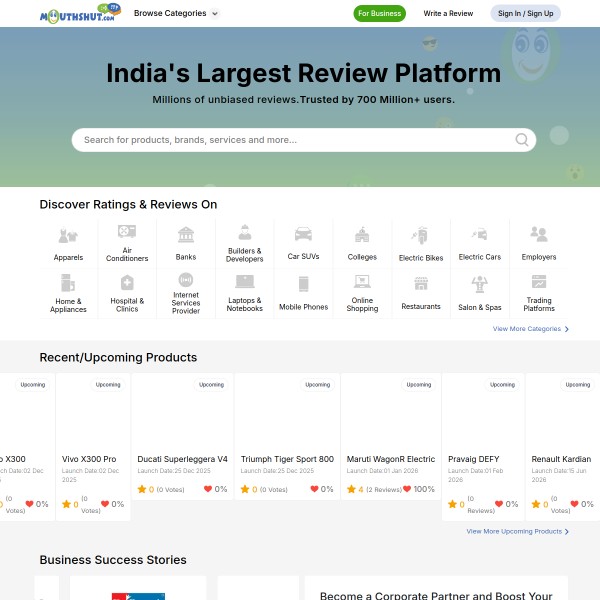Expand View More Categories
Screen dimensions: 600x600
coord(530,329)
